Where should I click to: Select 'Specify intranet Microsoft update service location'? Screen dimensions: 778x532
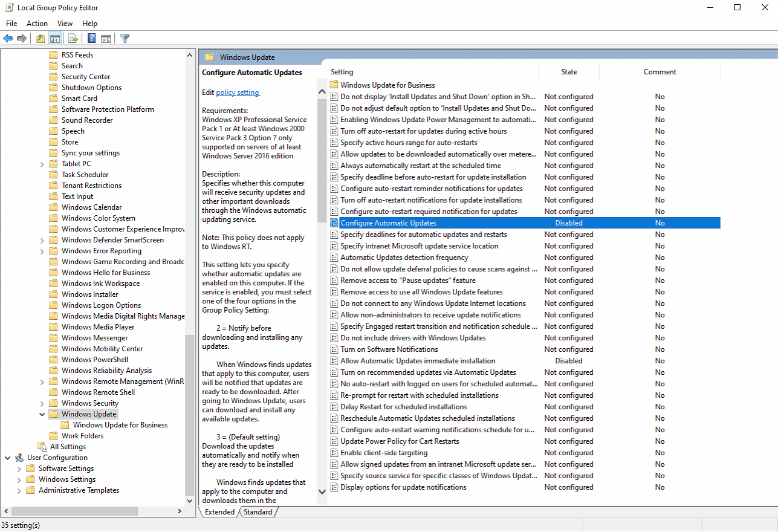(x=420, y=246)
